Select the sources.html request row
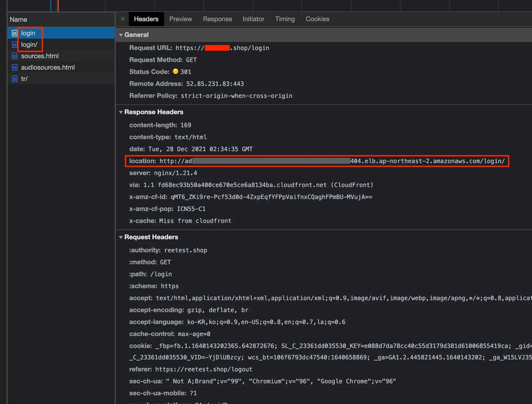Viewport: 532px width, 404px height. [x=40, y=56]
